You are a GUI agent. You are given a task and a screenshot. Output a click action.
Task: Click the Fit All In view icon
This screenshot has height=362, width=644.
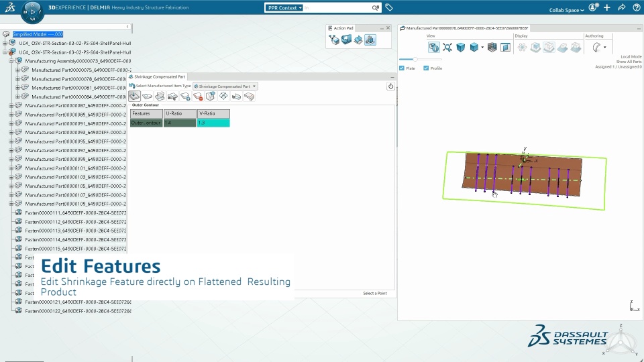pos(447,48)
